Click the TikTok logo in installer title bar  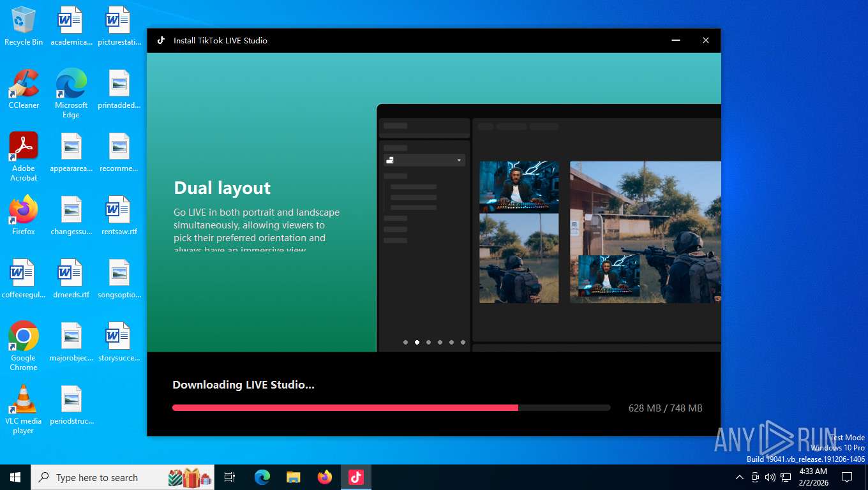(161, 40)
